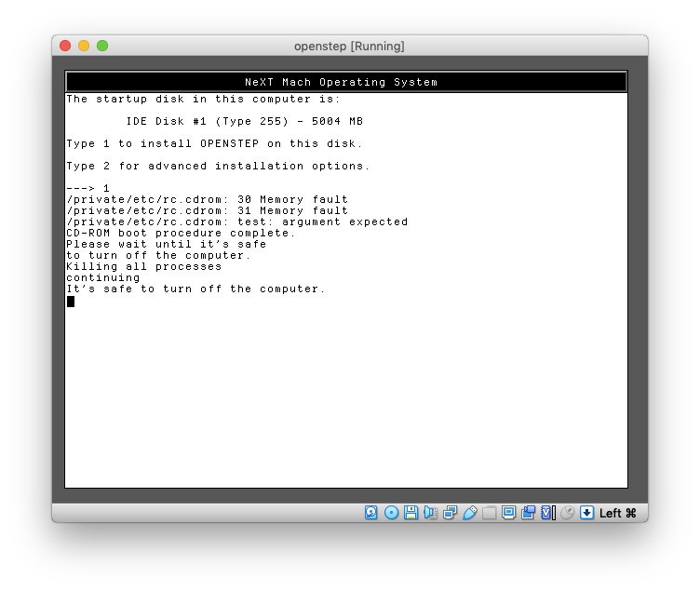The height and width of the screenshot is (591, 700).
Task: Click 'NeXT Mach Operating System' header
Action: click(342, 82)
